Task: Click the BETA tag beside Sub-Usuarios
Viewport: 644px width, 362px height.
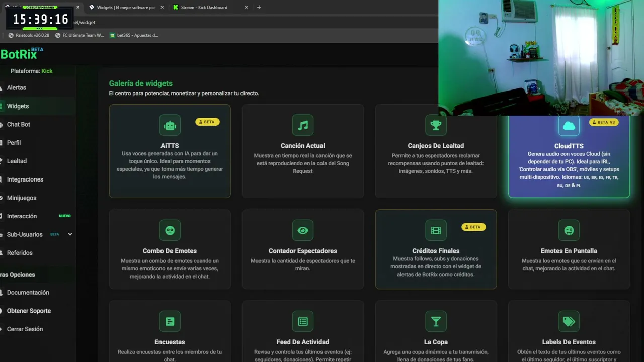Action: coord(54,234)
